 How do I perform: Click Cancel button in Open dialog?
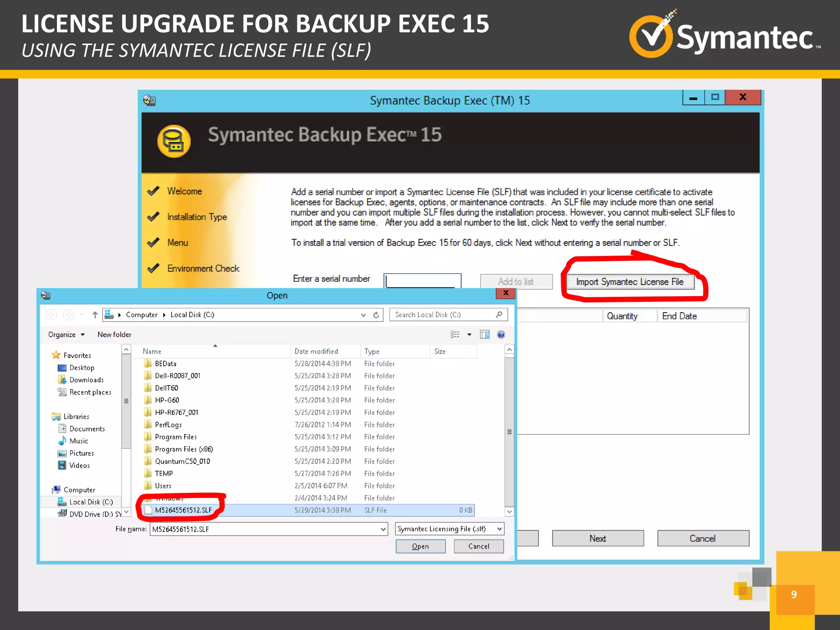click(479, 546)
